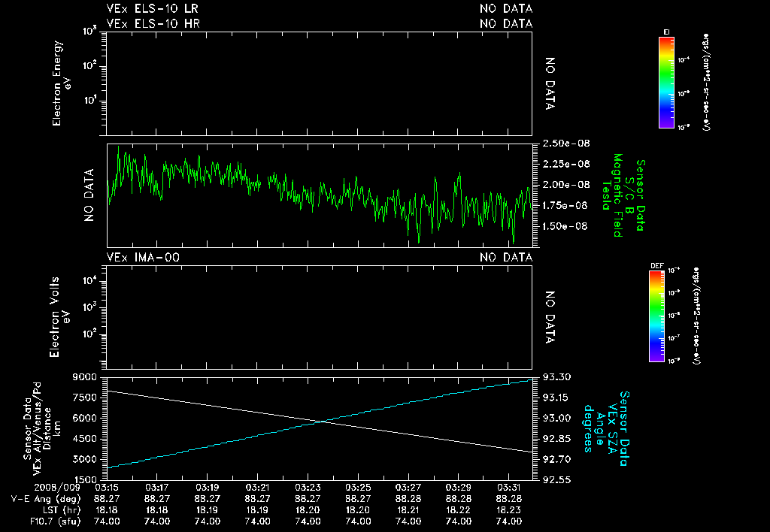Click the 1500 km distance tick
The height and width of the screenshot is (532, 770).
[84, 480]
